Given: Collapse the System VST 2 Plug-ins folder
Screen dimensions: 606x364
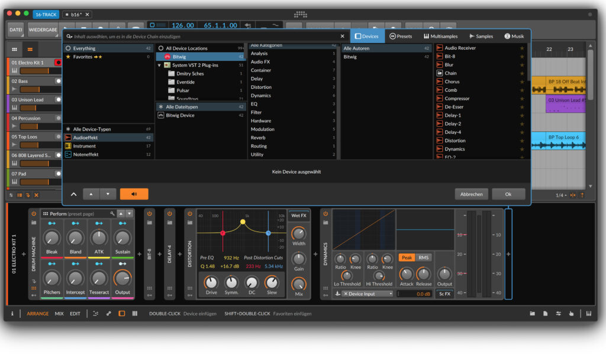Looking at the screenshot, I should coord(159,65).
